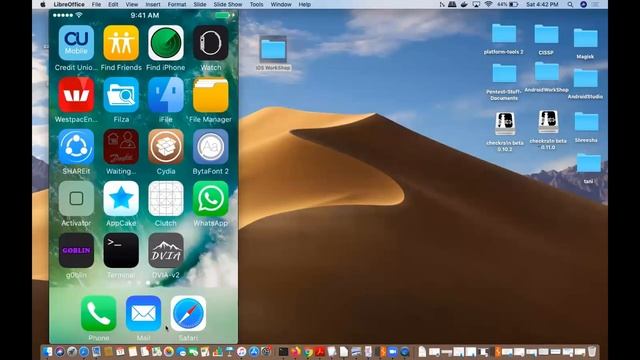Open the Find Friends app
Image resolution: width=640 pixels, height=360 pixels.
(x=121, y=43)
